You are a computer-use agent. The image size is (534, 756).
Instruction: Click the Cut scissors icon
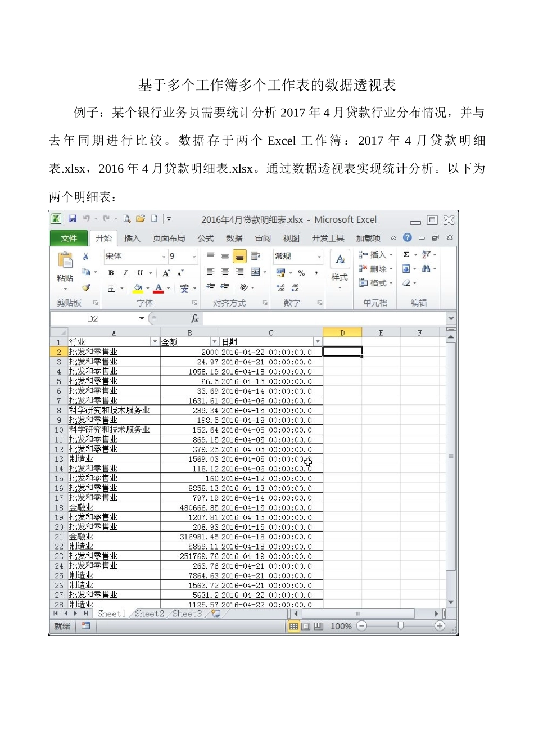click(86, 256)
